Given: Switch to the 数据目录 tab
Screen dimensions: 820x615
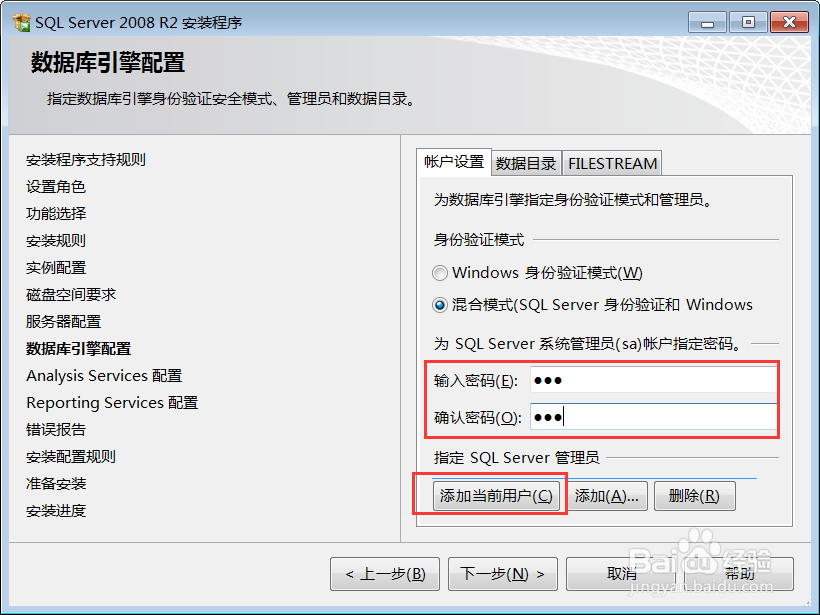Looking at the screenshot, I should coord(526,164).
